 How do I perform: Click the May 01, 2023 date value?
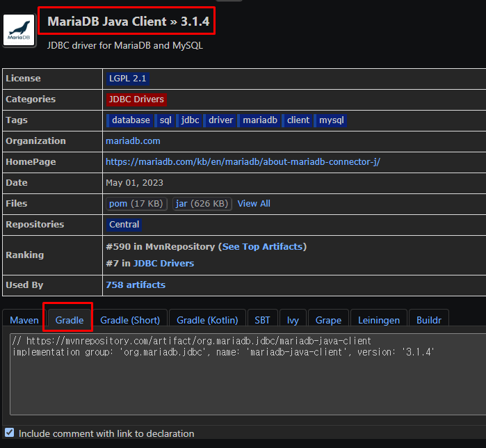tap(134, 183)
